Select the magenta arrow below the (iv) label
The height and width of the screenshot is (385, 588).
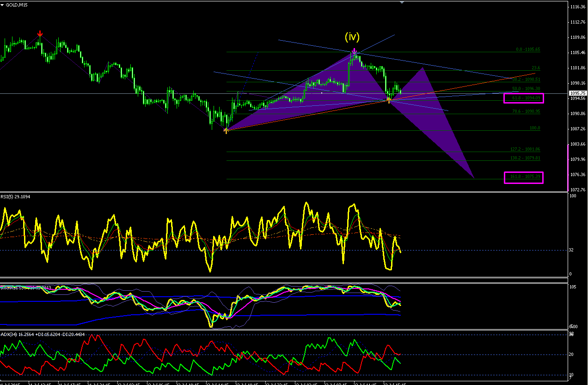click(x=354, y=50)
